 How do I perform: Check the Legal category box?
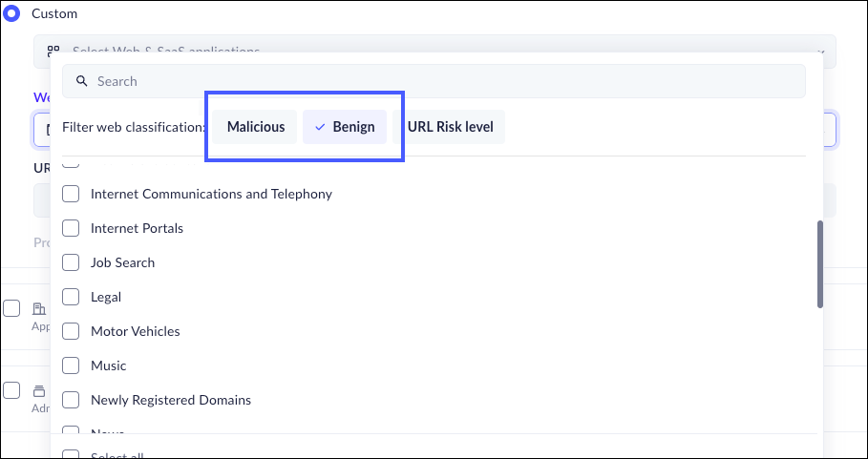[x=71, y=298]
